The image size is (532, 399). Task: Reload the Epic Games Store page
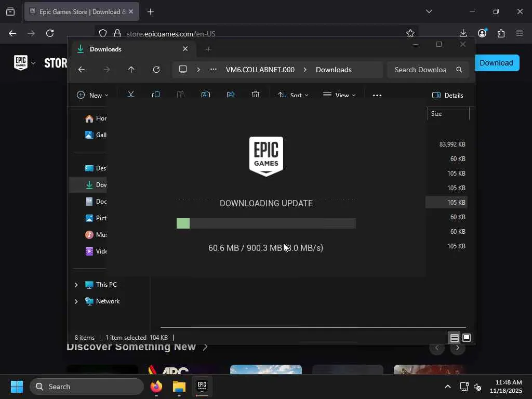50,33
